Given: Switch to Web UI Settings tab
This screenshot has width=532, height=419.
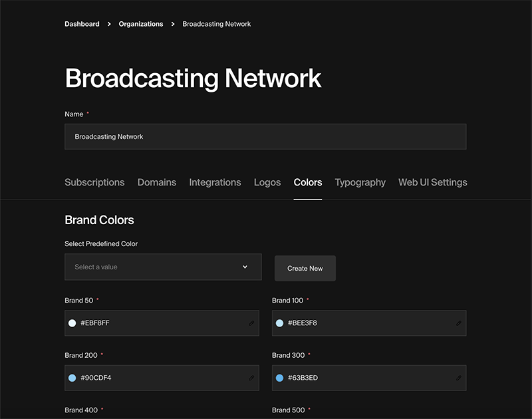Looking at the screenshot, I should (432, 182).
